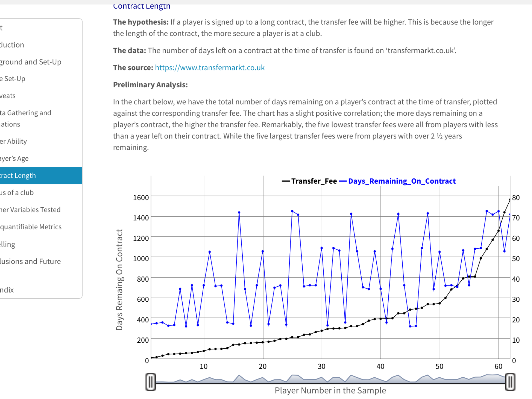Grab the left range selector handle
Image resolution: width=532 pixels, height=399 pixels.
tap(151, 382)
